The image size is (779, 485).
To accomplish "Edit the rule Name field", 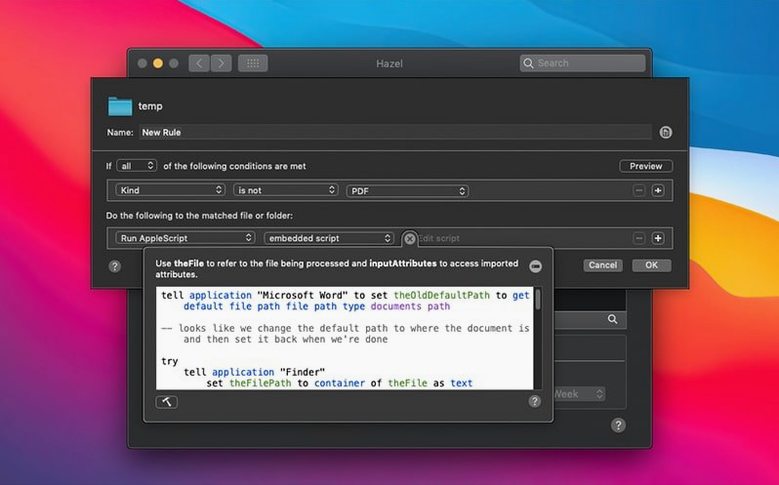I will coord(395,132).
